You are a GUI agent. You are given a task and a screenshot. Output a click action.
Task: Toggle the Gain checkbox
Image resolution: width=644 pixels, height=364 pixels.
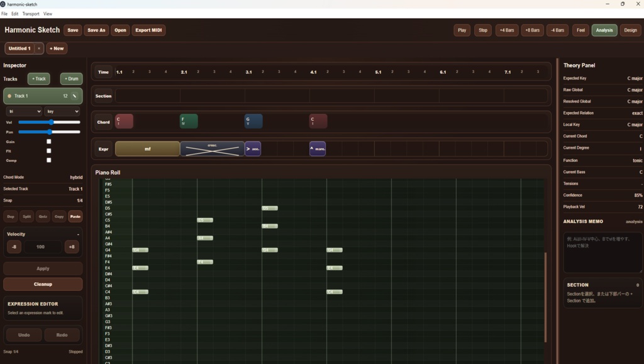[49, 142]
